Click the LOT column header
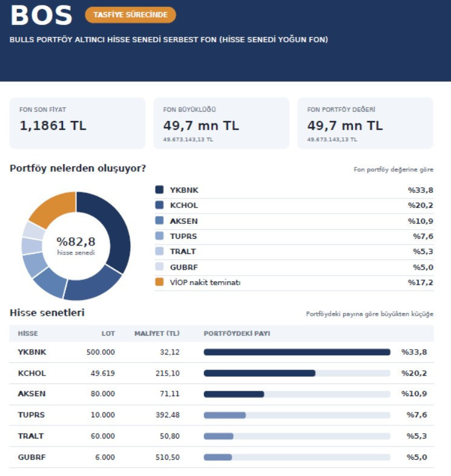 point(108,333)
